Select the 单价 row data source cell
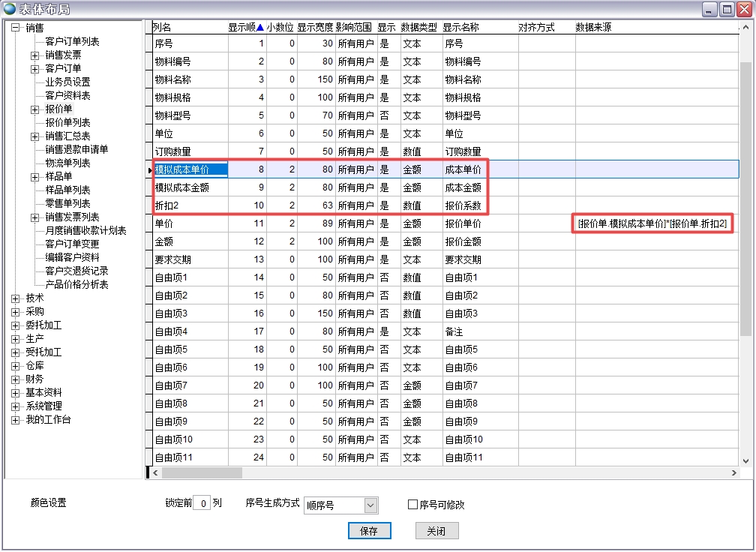This screenshot has width=756, height=552. click(x=653, y=223)
